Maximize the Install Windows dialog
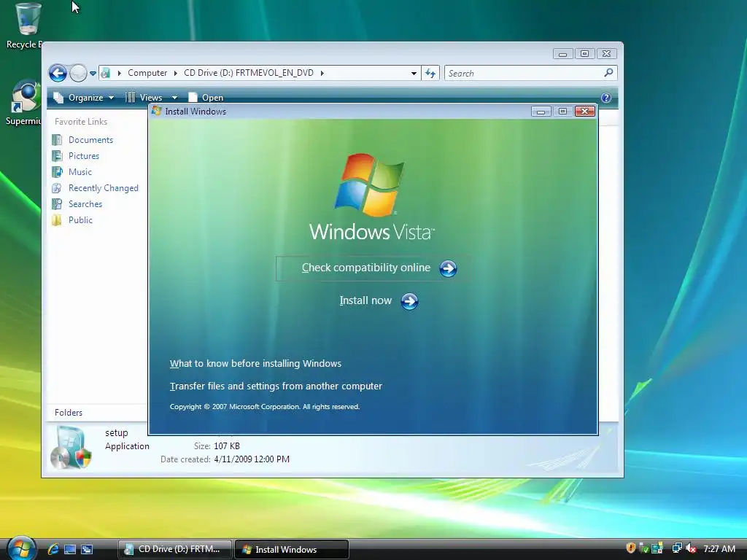The image size is (747, 560). tap(562, 112)
